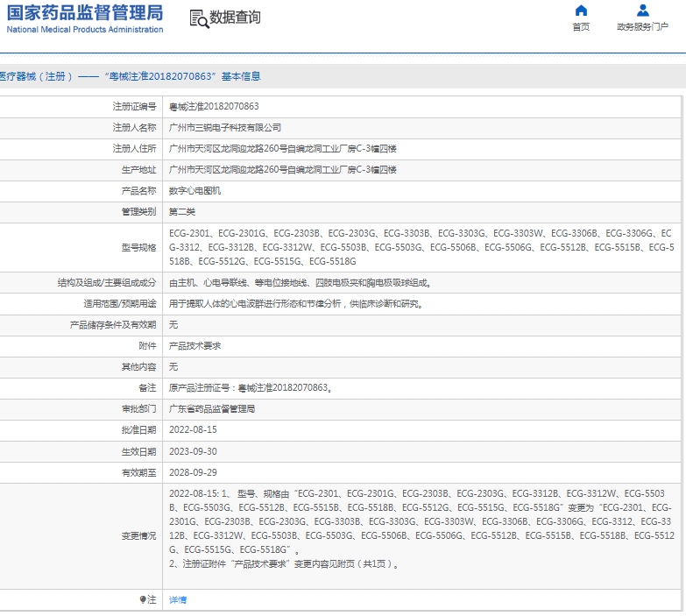Click the 数据查询 heading text
This screenshot has width=686, height=616.
(235, 18)
